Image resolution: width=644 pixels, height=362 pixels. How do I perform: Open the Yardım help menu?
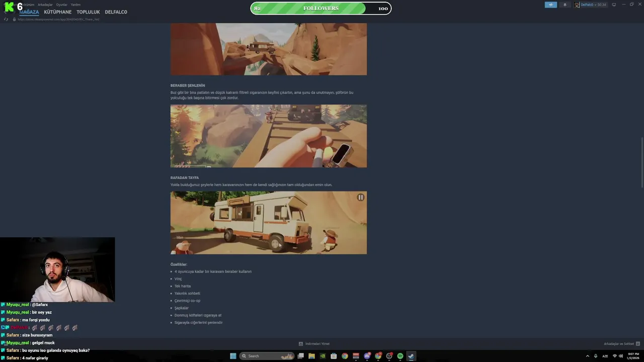point(75,5)
